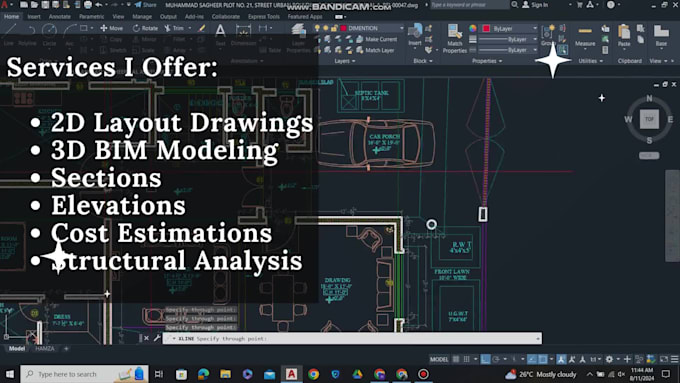Open the lineweight ByLayer dropdown
The image size is (680, 383).
coord(535,39)
